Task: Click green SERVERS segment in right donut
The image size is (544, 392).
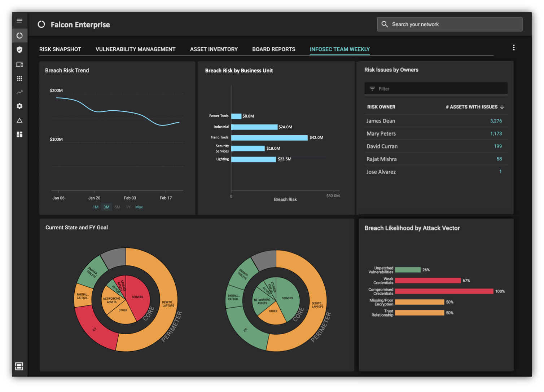Action: (288, 299)
